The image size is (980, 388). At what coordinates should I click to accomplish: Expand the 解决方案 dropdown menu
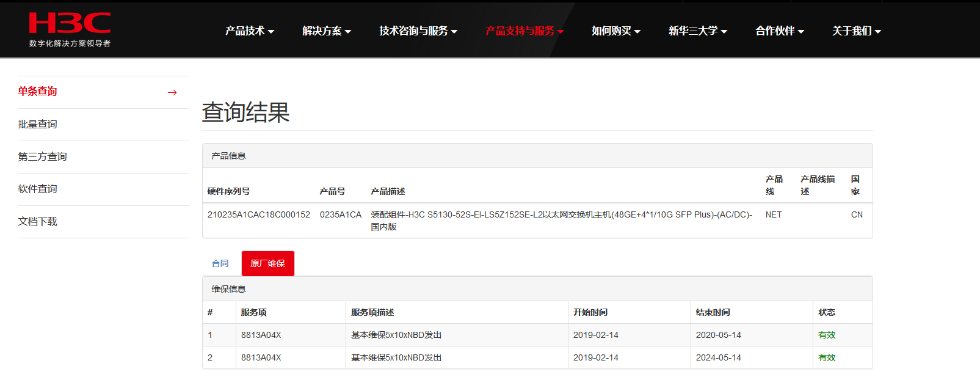click(327, 31)
